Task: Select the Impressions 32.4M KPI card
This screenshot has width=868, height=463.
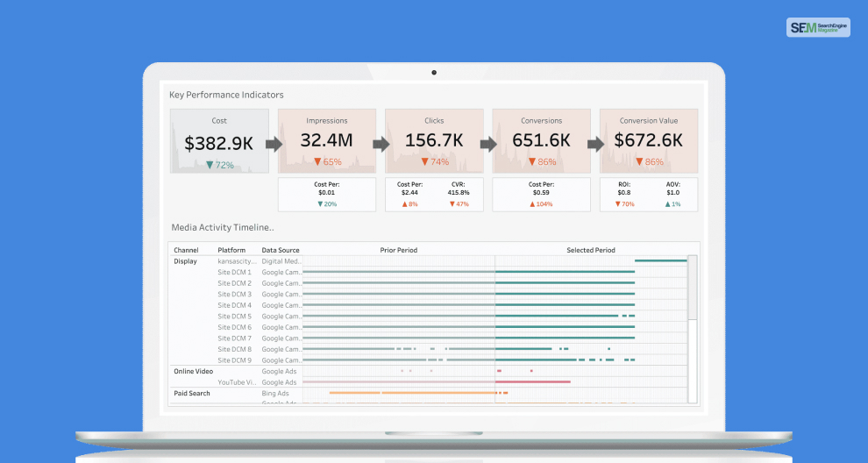Action: tap(327, 141)
